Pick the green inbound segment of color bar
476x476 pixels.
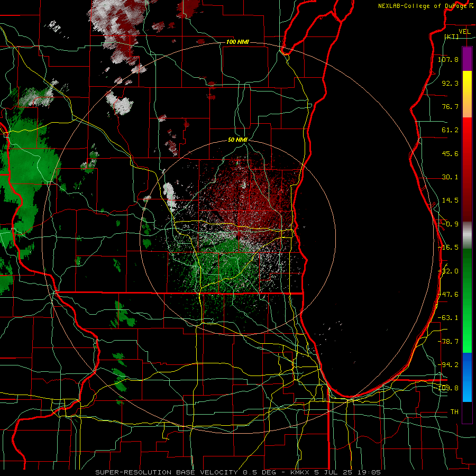467,300
